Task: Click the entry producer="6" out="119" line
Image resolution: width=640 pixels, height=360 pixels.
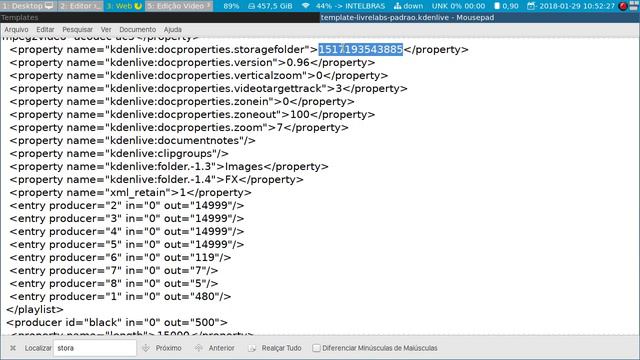Action: point(120,258)
